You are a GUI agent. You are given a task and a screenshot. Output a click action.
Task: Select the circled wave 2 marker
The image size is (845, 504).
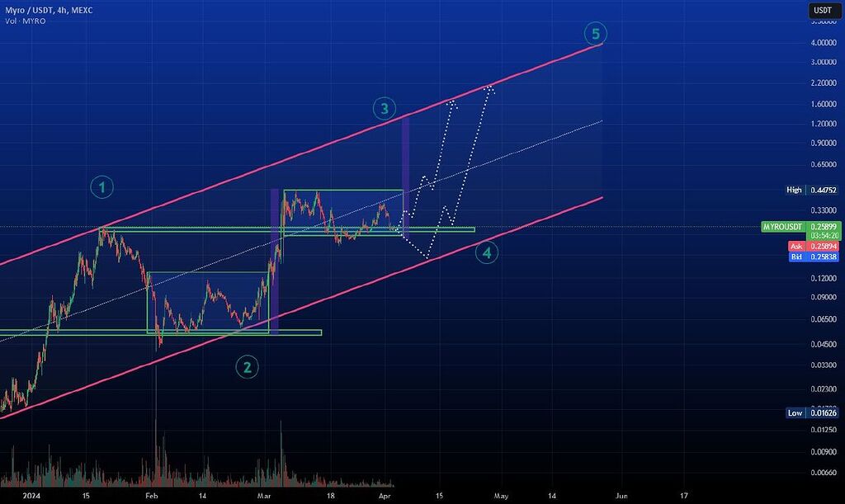click(245, 367)
